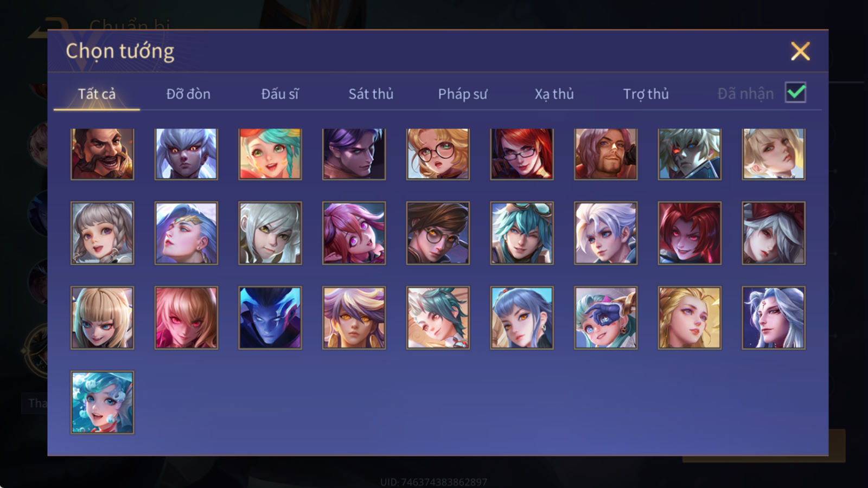The width and height of the screenshot is (868, 488).
Task: Pick the pink-haired elf girl hero
Action: click(x=354, y=233)
